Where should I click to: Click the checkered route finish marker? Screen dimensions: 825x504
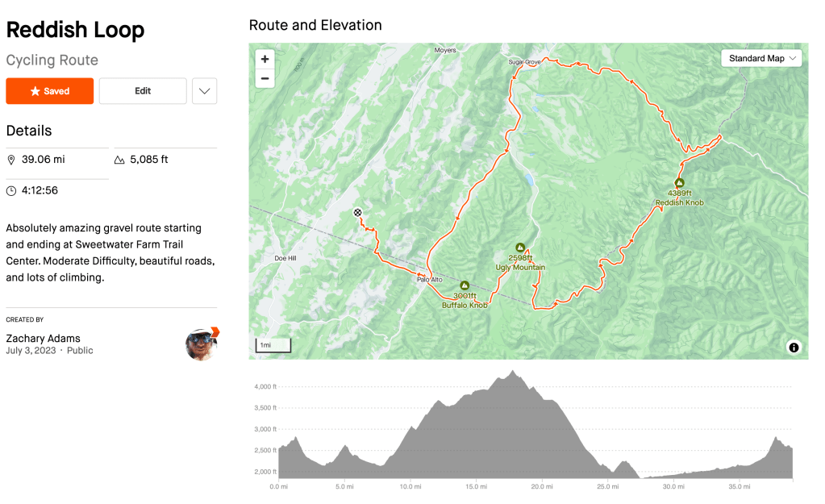coord(357,213)
